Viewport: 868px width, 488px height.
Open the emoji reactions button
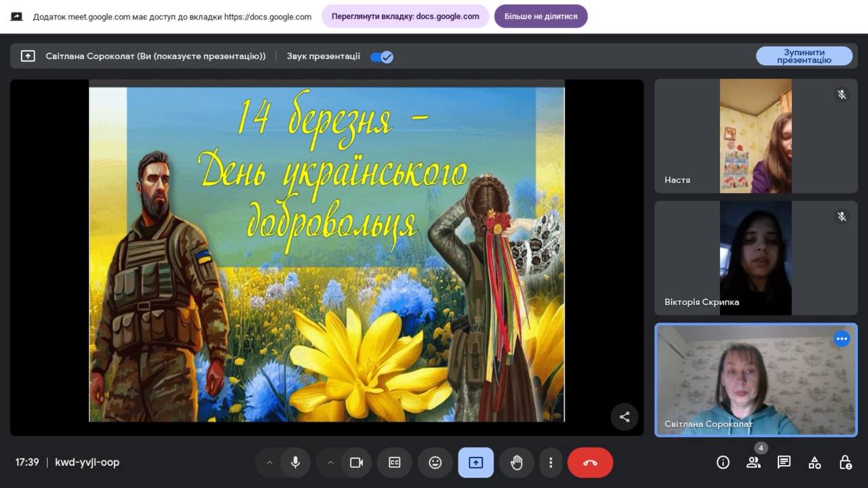435,462
